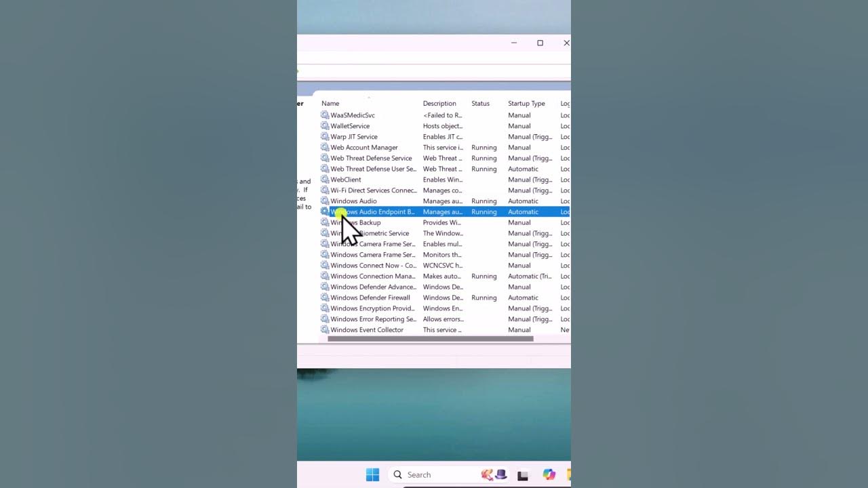Click 'Makes auto...' description cell
This screenshot has height=488, width=868.
coord(442,277)
